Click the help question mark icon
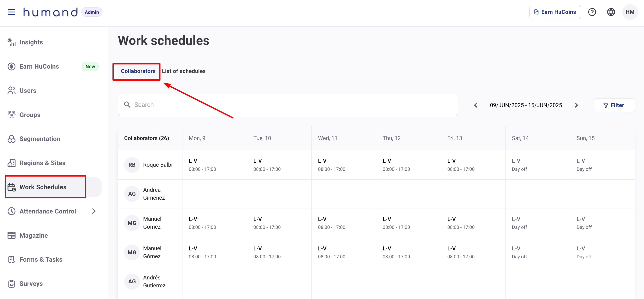644x299 pixels. click(592, 12)
